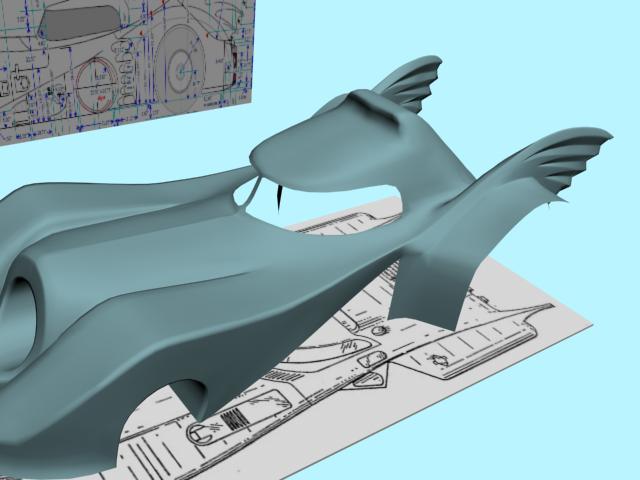Click the red circle on the side blueprint
This screenshot has width=640, height=480.
(97, 85)
